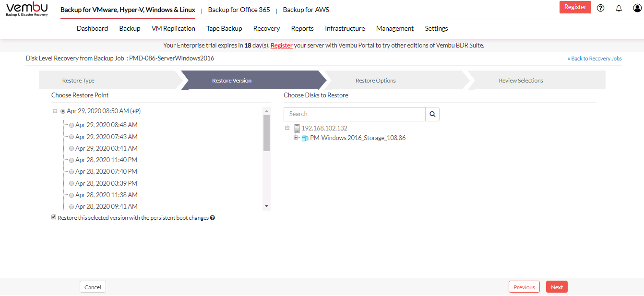Focus the disk Search input field
The height and width of the screenshot is (296, 644).
coord(355,114)
